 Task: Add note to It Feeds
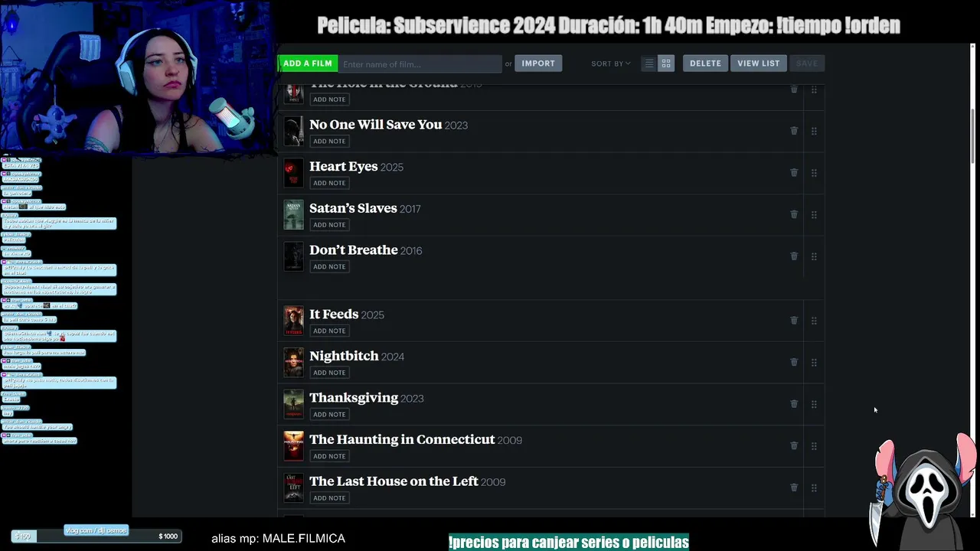tap(329, 331)
